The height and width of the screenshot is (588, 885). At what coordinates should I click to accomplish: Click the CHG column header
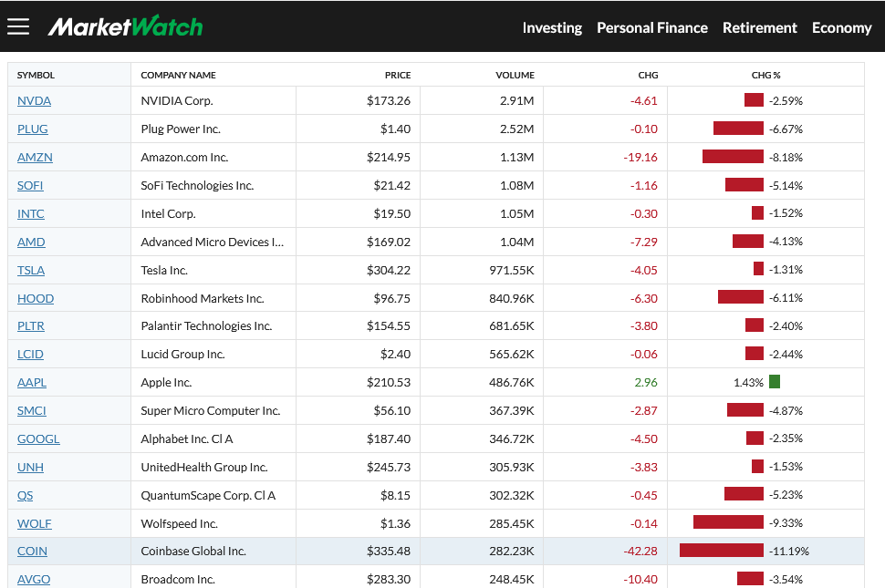[x=648, y=75]
